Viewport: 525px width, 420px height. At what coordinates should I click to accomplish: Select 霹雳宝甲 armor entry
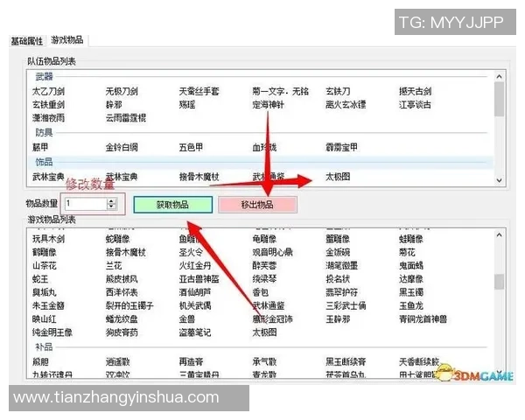point(342,147)
